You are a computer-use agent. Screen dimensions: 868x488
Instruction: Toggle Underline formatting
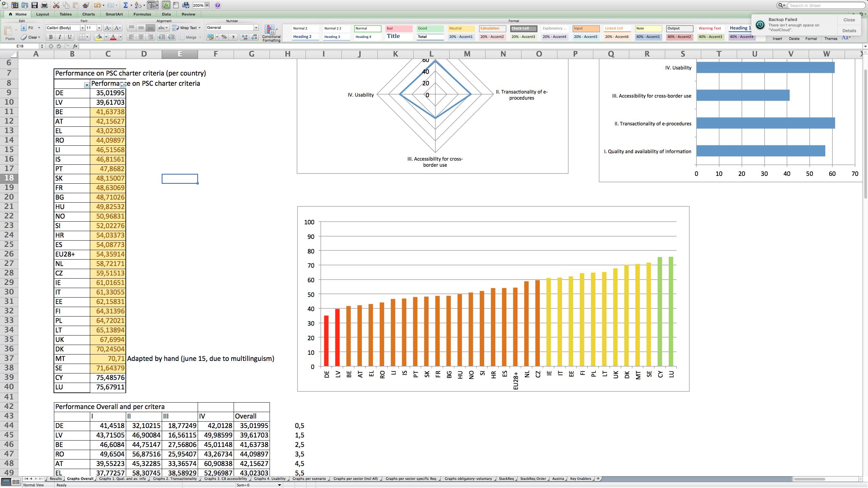[x=70, y=37]
